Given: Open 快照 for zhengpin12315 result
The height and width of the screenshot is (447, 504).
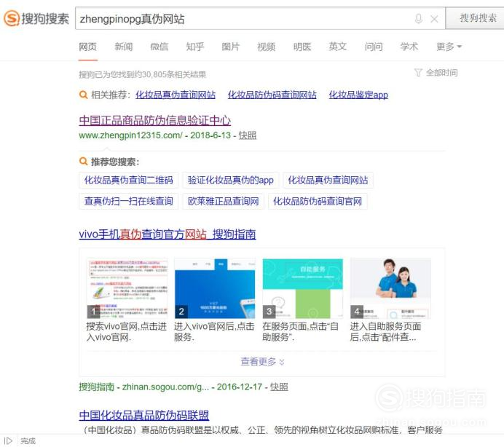Looking at the screenshot, I should [248, 135].
